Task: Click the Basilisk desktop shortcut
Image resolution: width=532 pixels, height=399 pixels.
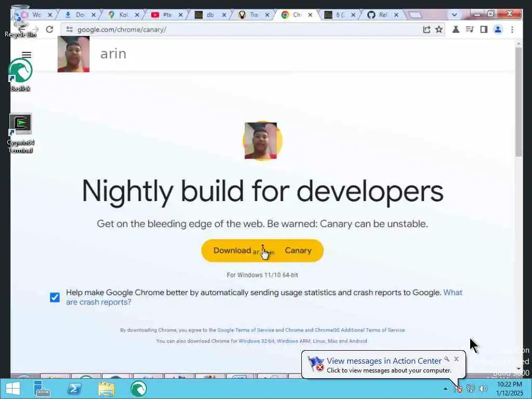Action: pos(20,75)
